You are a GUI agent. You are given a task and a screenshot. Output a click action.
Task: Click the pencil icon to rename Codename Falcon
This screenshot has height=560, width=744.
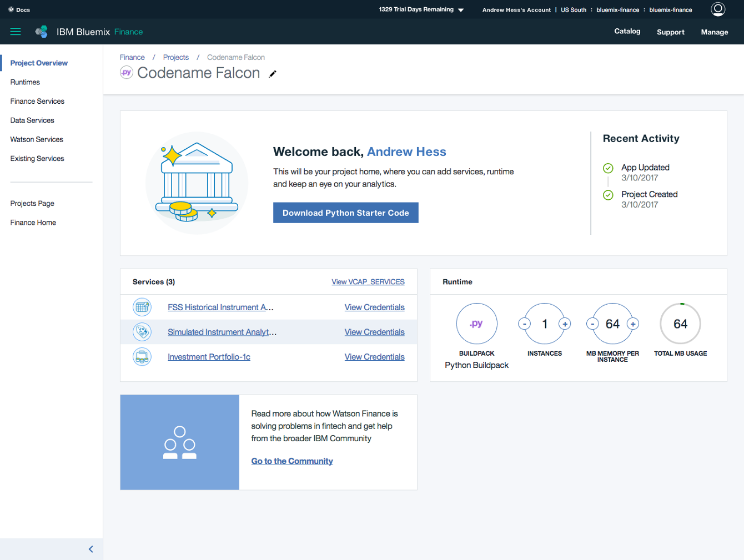click(x=272, y=73)
